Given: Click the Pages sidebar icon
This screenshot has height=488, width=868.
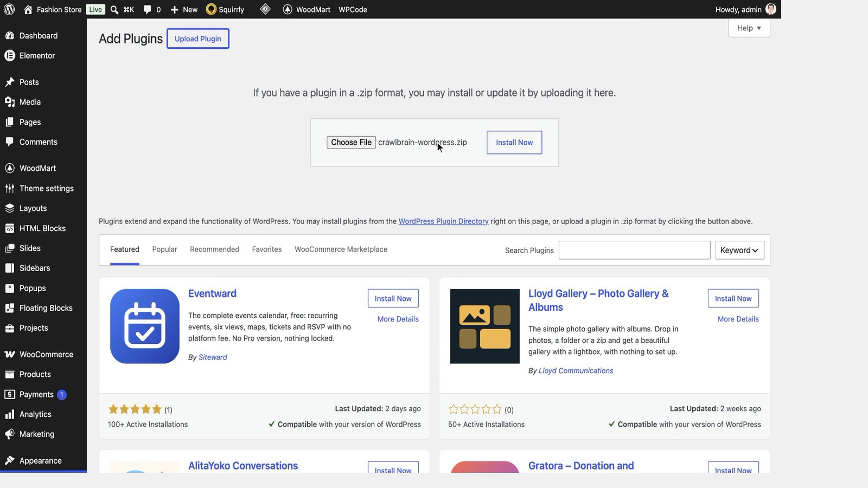Looking at the screenshot, I should 10,122.
